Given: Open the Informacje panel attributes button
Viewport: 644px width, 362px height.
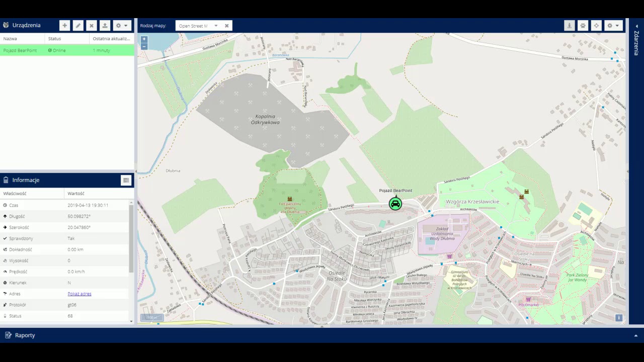Looking at the screenshot, I should tap(126, 180).
